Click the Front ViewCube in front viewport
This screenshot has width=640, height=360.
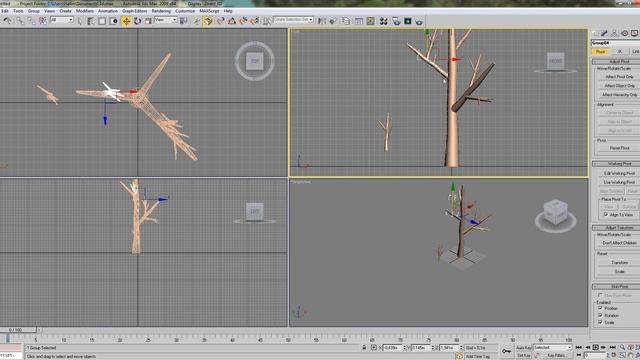(x=556, y=61)
